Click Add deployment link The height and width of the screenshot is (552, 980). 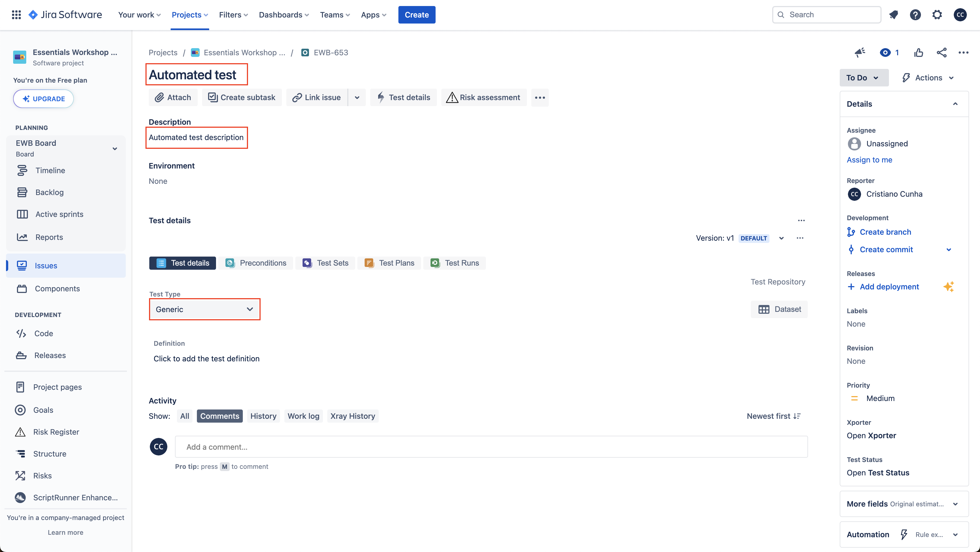pos(889,287)
